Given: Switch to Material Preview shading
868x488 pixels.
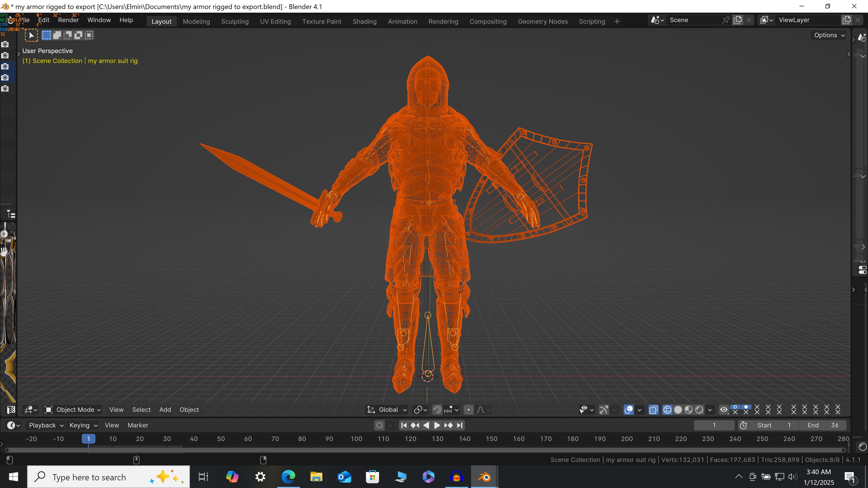Looking at the screenshot, I should click(x=689, y=410).
